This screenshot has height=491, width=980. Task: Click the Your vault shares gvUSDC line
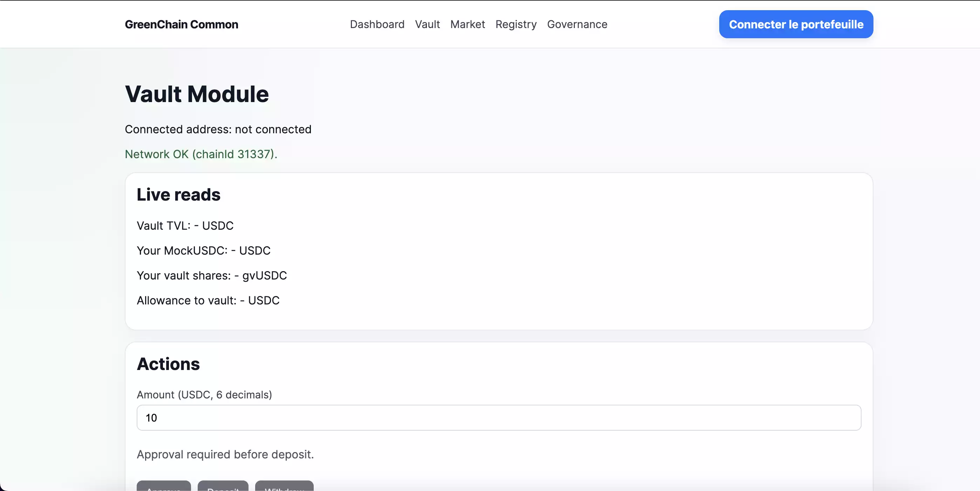pos(211,276)
